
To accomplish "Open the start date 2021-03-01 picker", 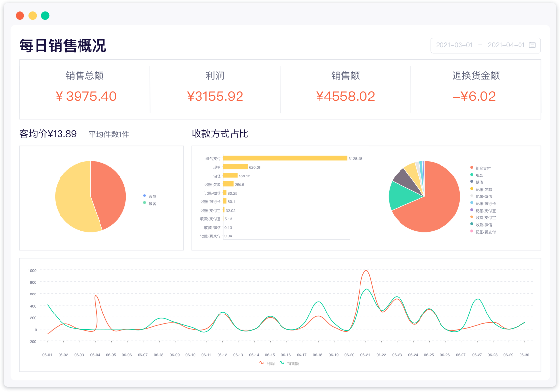I will tap(454, 45).
